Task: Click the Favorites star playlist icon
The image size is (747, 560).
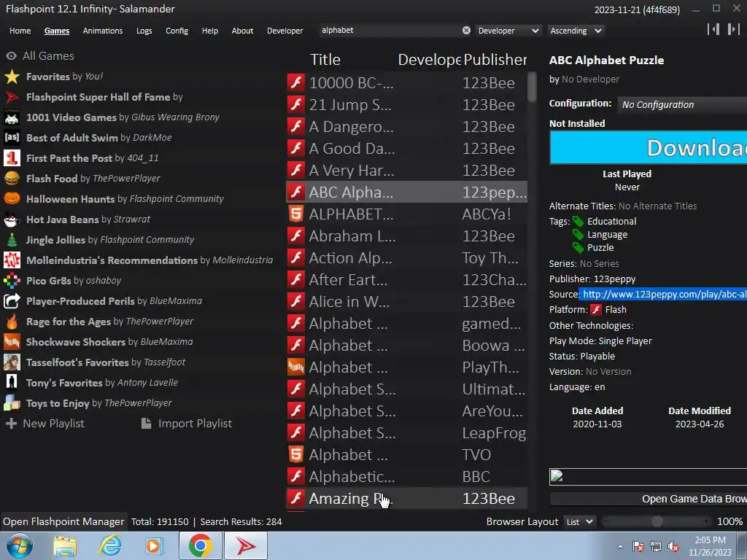Action: 12,77
